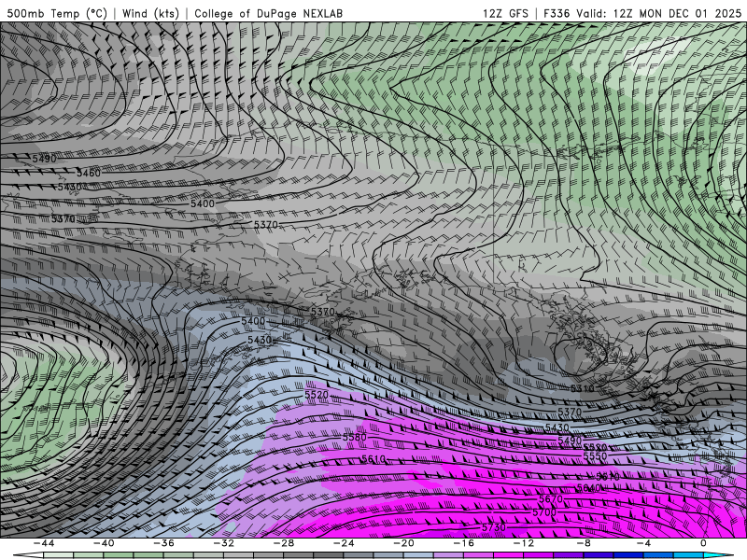The image size is (747, 560).
Task: Click the -44 colorbar tick label
Action: [x=44, y=543]
